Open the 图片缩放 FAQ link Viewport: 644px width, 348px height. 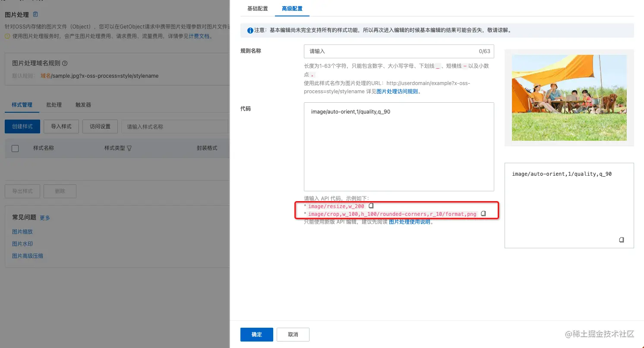[22, 232]
